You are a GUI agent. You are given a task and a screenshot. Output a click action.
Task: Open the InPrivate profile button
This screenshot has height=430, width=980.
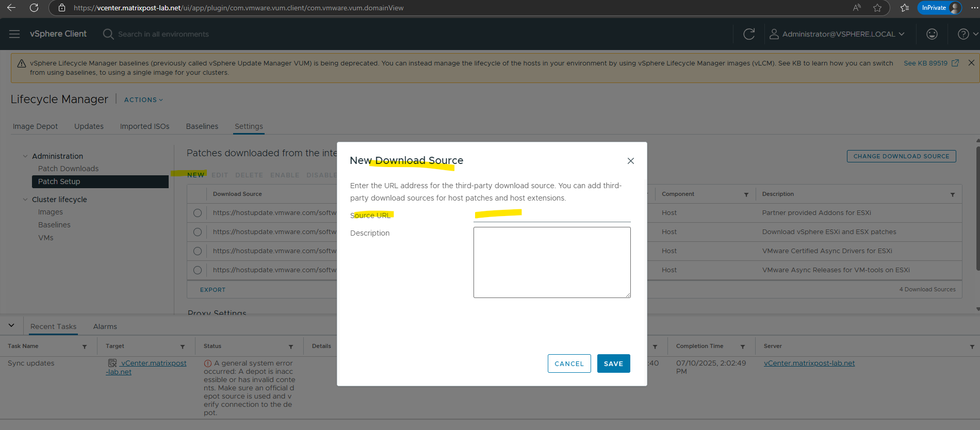[x=939, y=8]
